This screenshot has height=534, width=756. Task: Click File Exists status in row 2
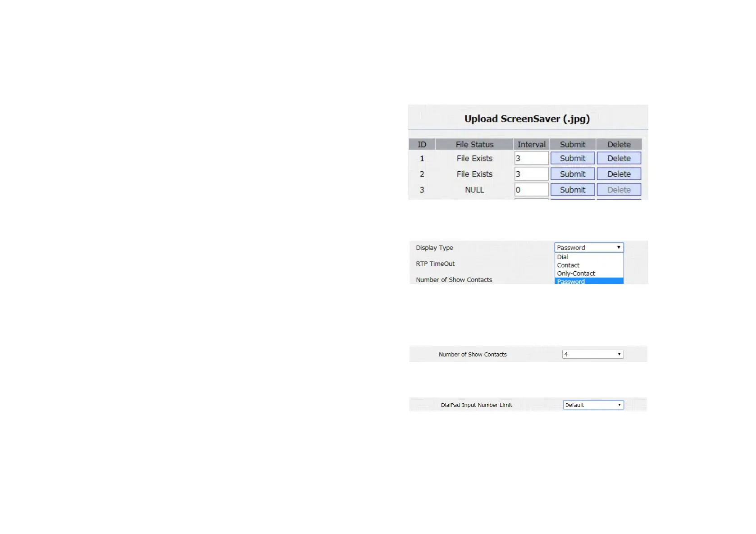[474, 174]
